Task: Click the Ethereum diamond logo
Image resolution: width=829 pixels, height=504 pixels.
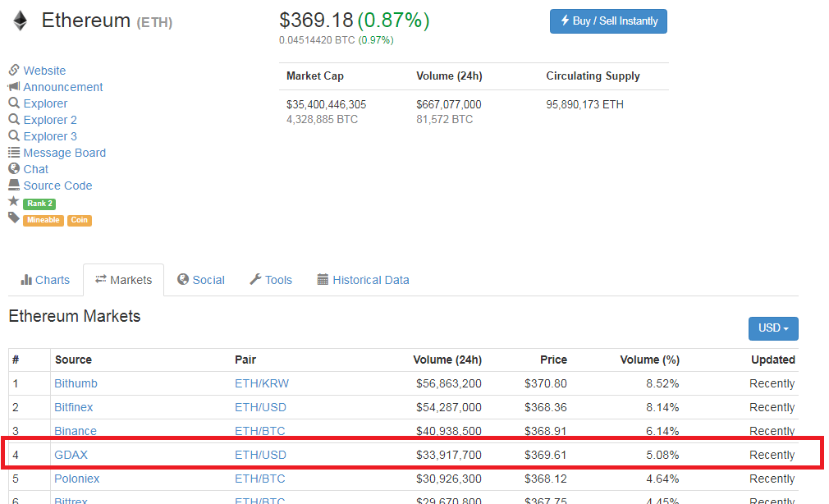Action: 20,21
